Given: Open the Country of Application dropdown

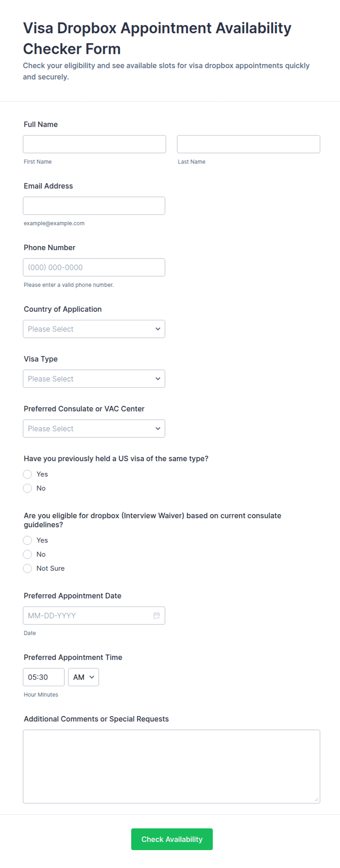Looking at the screenshot, I should pyautogui.click(x=94, y=329).
